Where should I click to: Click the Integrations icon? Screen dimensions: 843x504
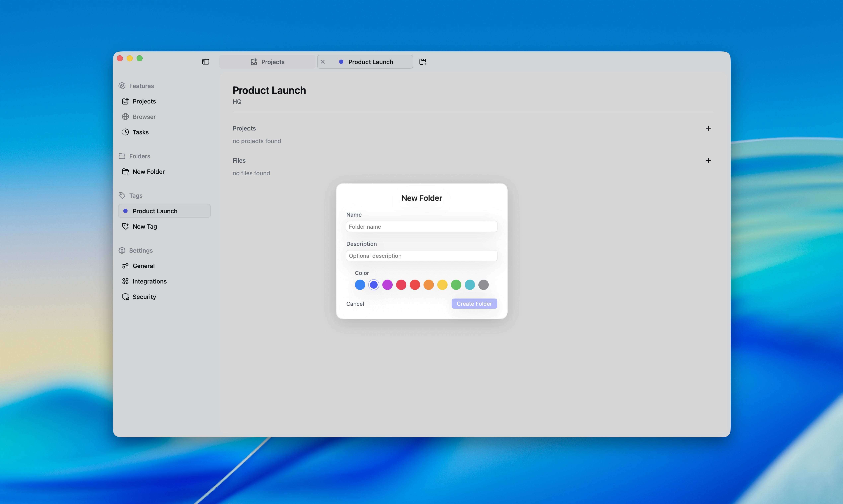125,281
